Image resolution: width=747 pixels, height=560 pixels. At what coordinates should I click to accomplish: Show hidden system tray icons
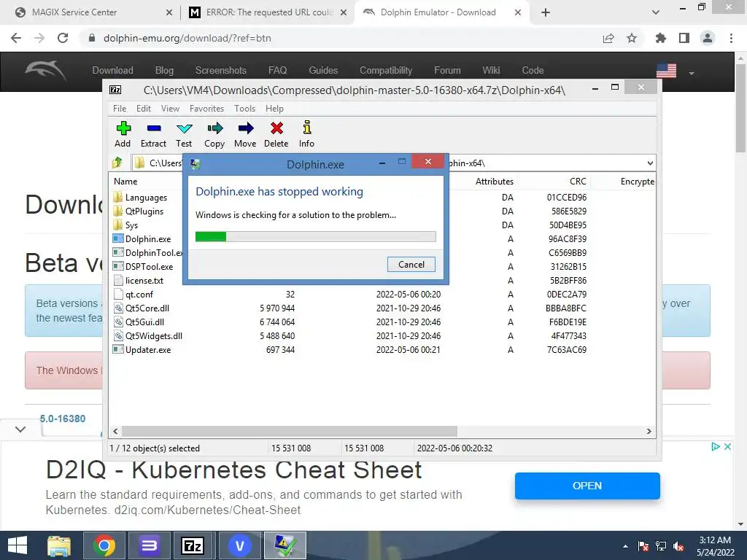(x=625, y=546)
